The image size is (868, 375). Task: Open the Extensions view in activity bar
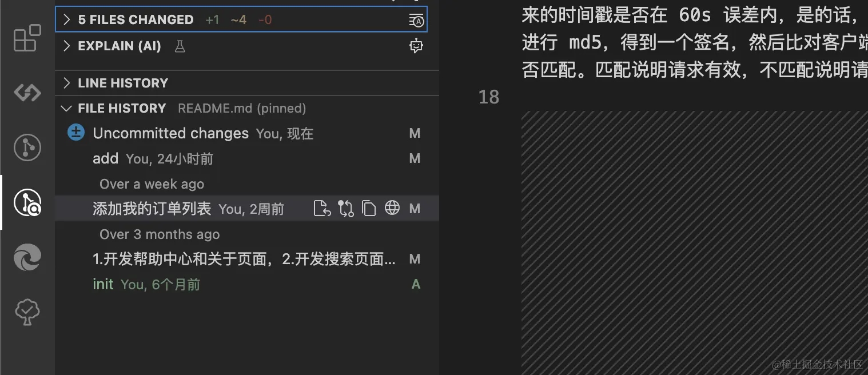point(27,38)
